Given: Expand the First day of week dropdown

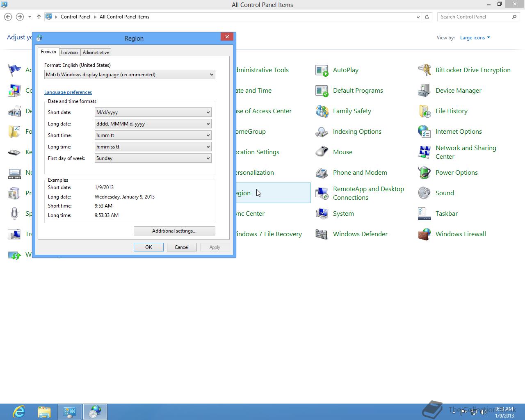Looking at the screenshot, I should tap(153, 158).
